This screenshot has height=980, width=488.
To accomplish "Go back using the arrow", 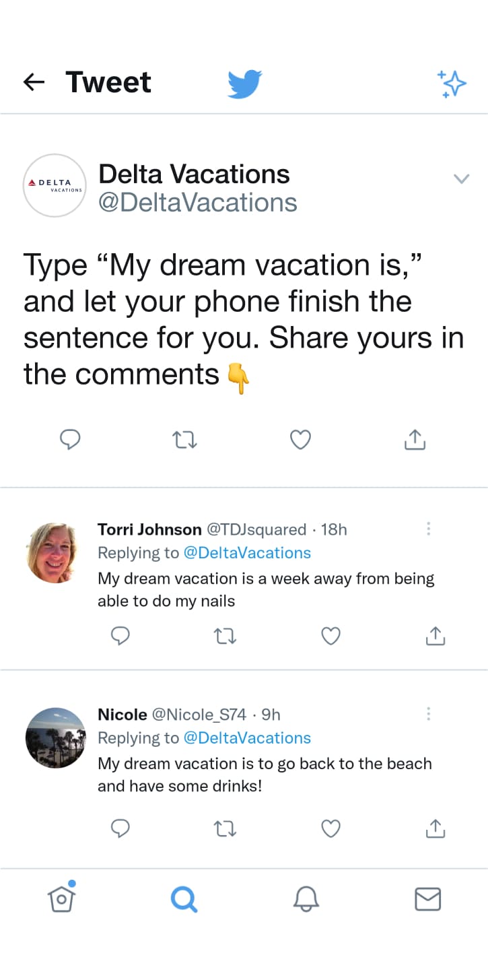I will tap(33, 81).
